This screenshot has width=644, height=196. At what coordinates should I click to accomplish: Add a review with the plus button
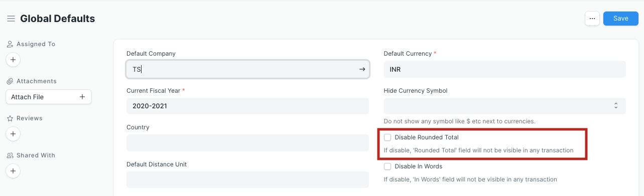pos(13,134)
